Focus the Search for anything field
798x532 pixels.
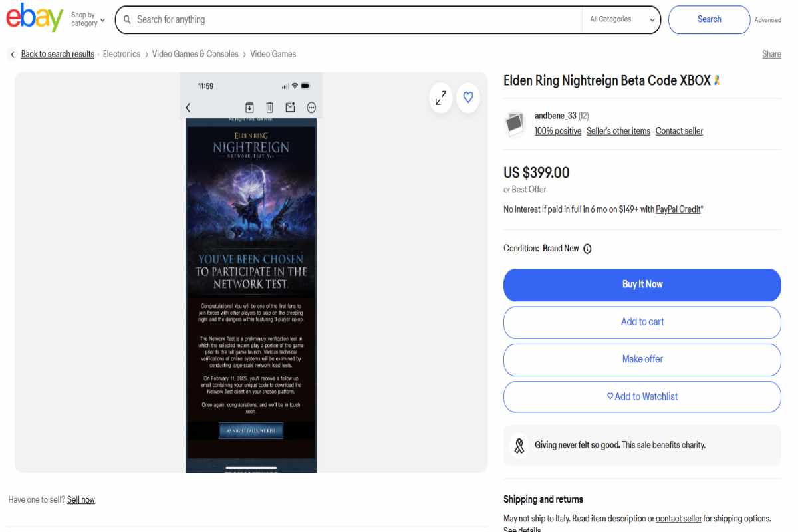pyautogui.click(x=356, y=19)
